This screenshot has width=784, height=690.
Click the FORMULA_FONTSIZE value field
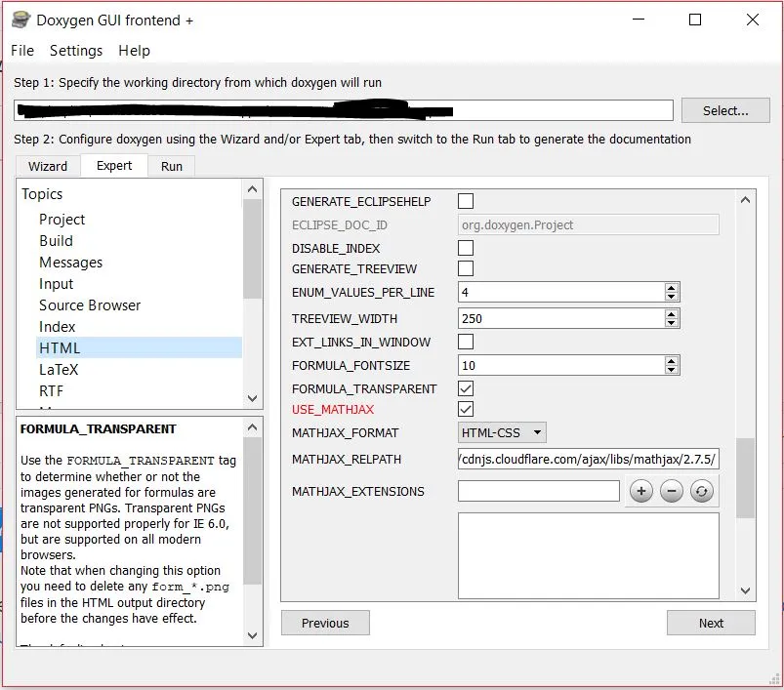click(x=561, y=365)
